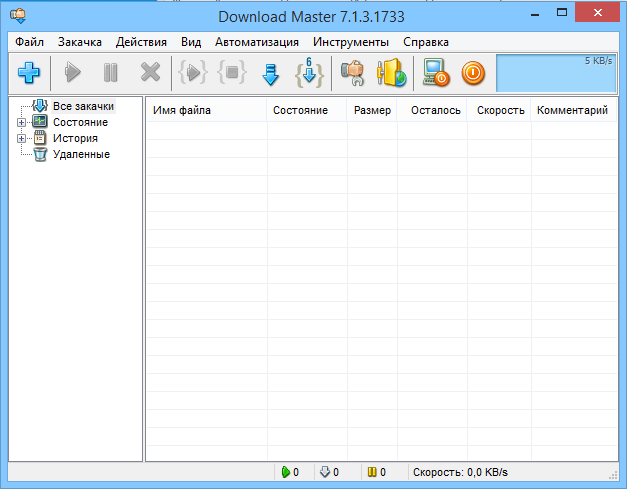Sort by the Осталось column header
The image size is (627, 489).
pyautogui.click(x=431, y=110)
